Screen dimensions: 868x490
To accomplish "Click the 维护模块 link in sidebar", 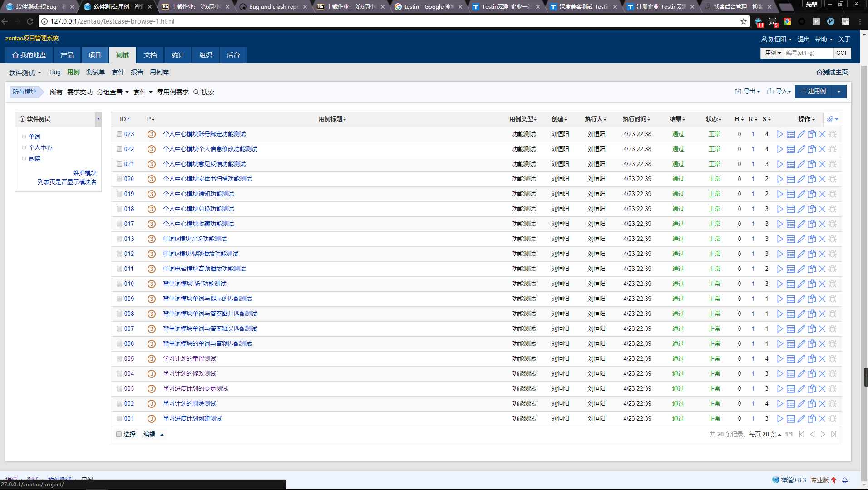I will tap(85, 173).
